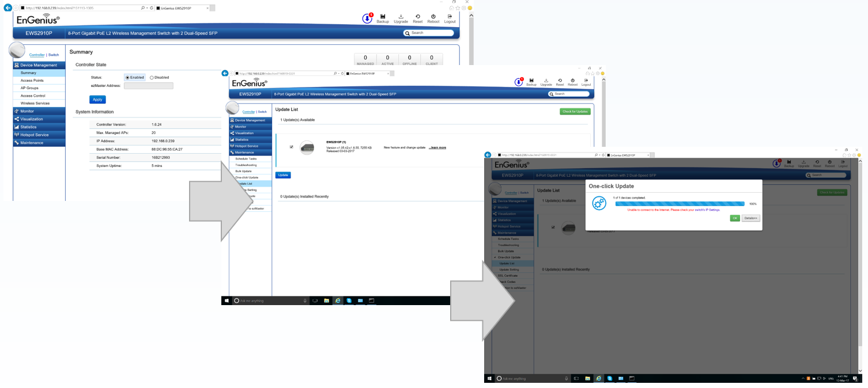Expand Device Management in the middle window sidebar
The height and width of the screenshot is (388, 868).
pyautogui.click(x=251, y=120)
